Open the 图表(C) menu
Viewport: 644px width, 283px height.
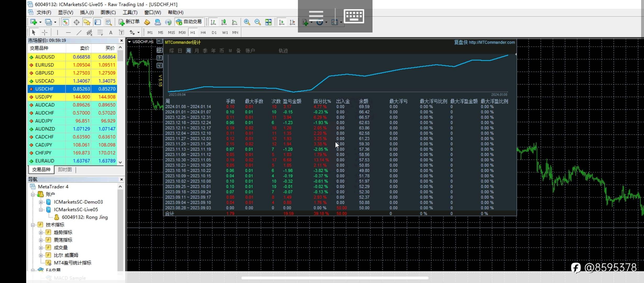(x=108, y=12)
